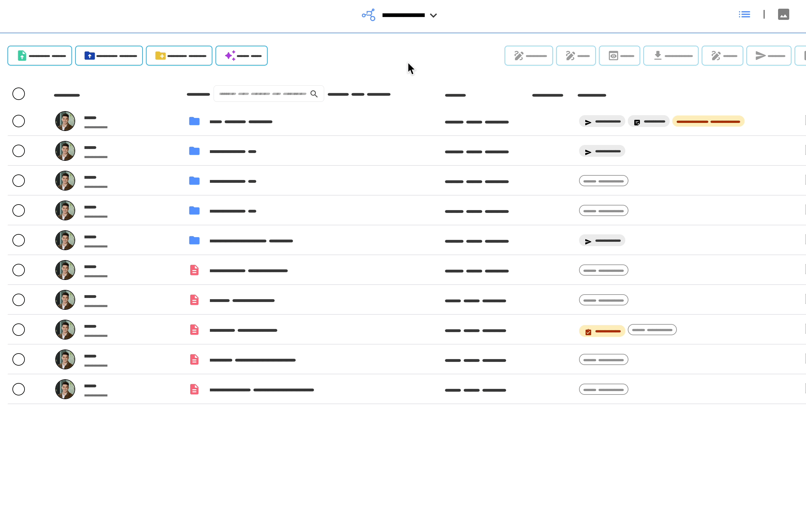Viewport: 806px width, 532px height.
Task: Expand the dropdown chevron next to the title
Action: tap(433, 15)
